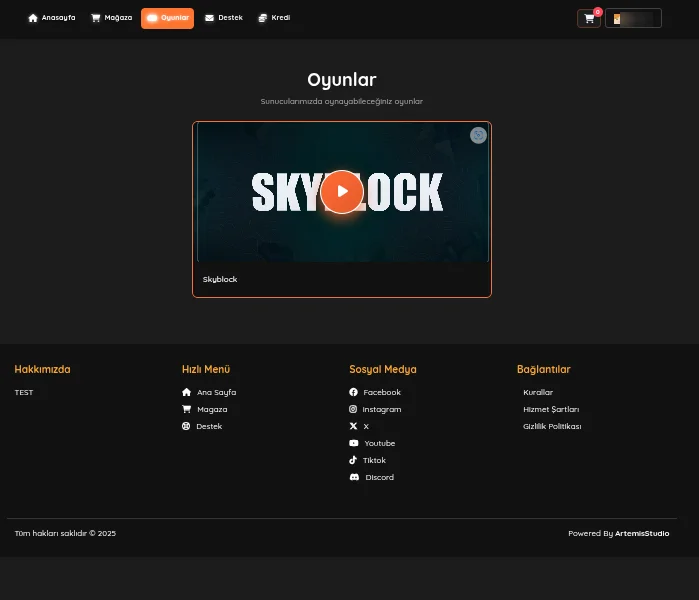Open Magaza link in the footer Hızlı Menü
The height and width of the screenshot is (600, 699).
[x=212, y=409]
